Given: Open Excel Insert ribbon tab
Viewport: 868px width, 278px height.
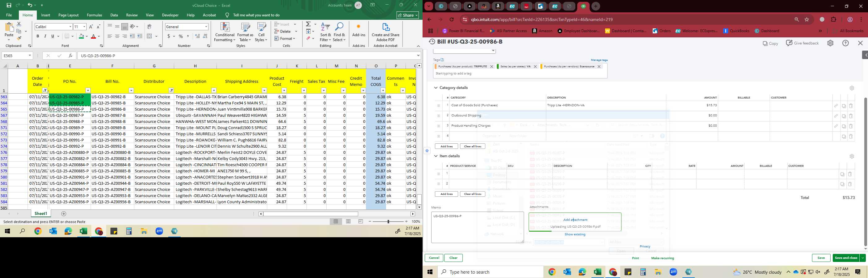Looking at the screenshot, I should click(45, 15).
